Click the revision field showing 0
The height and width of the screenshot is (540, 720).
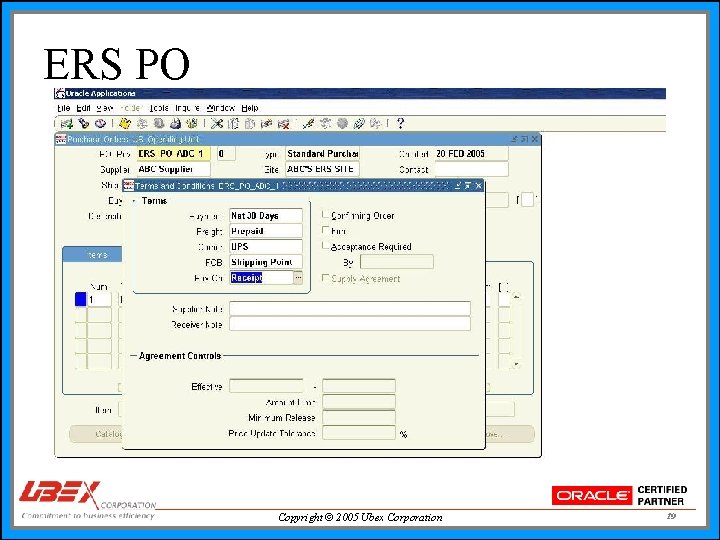[x=226, y=153]
